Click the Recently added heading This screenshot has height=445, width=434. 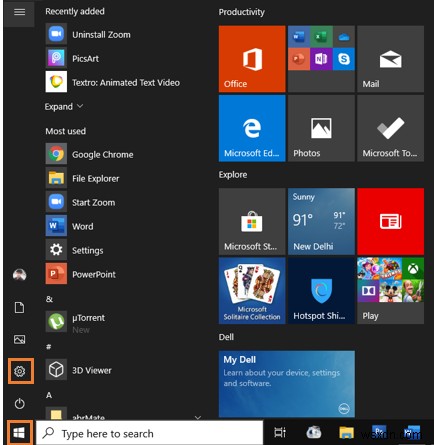click(75, 11)
